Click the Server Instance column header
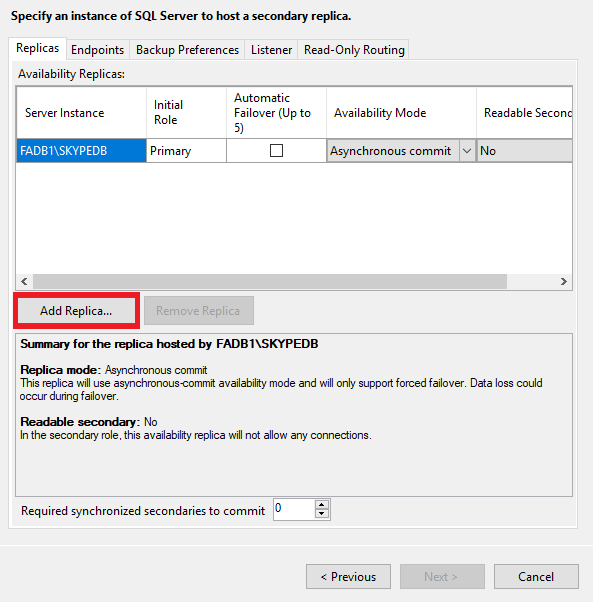The width and height of the screenshot is (593, 602). [x=81, y=113]
